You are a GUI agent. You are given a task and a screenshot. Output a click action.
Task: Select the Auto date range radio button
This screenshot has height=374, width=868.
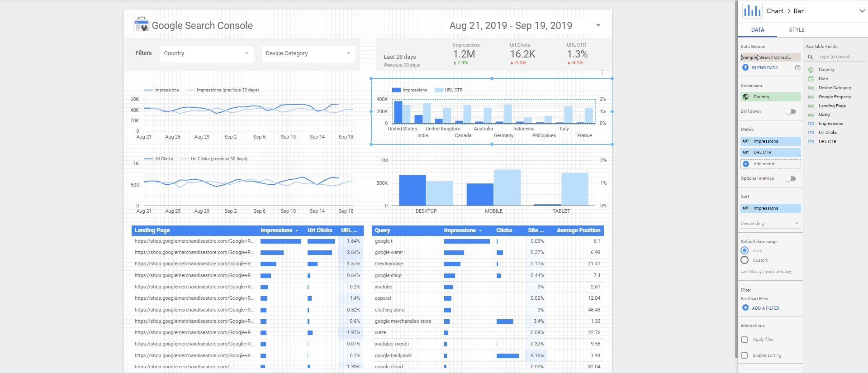click(745, 250)
